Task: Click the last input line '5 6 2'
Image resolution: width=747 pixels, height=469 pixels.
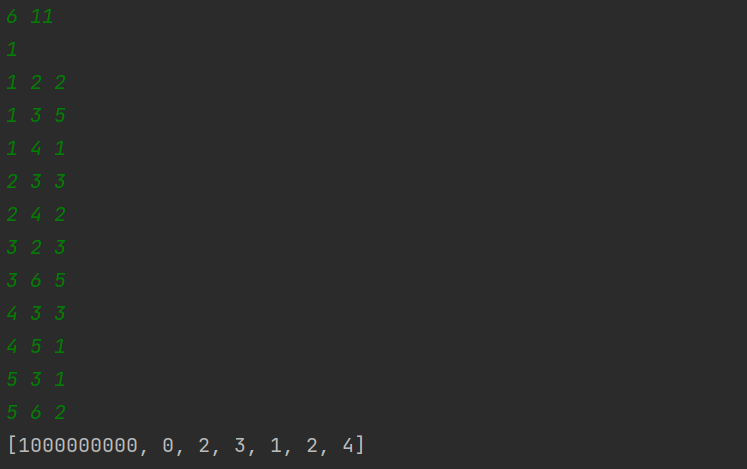Action: (x=36, y=412)
